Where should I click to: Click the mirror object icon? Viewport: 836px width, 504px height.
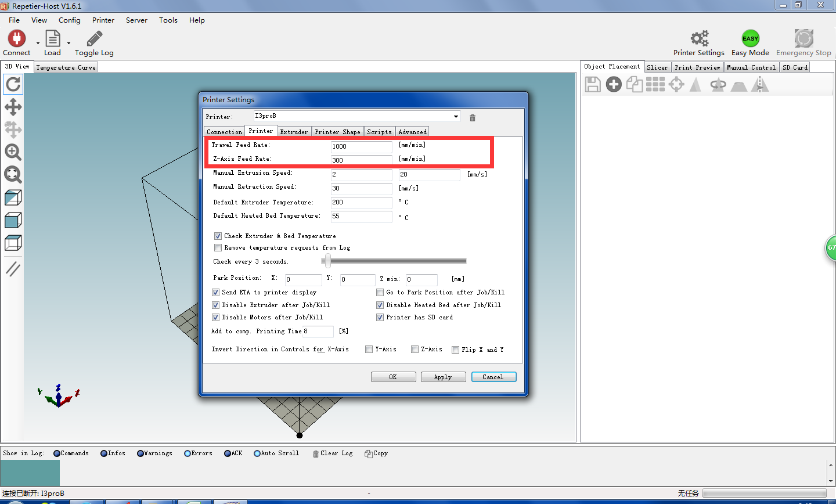[760, 85]
